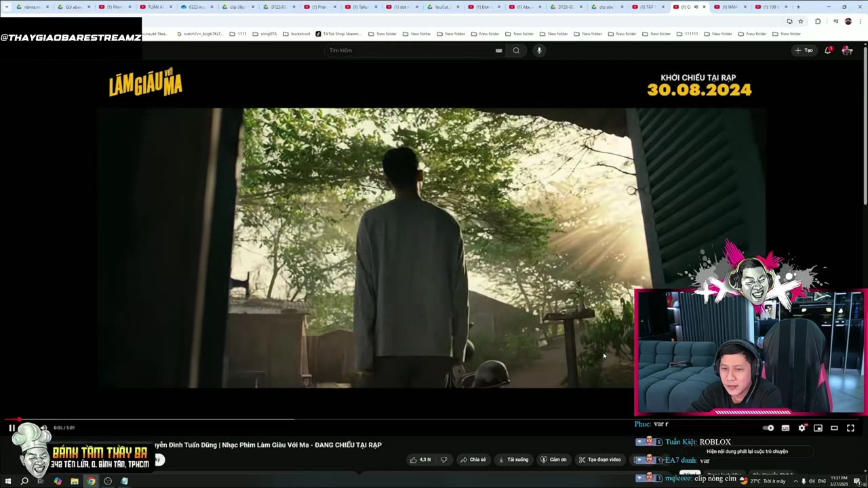Image resolution: width=868 pixels, height=488 pixels.
Task: Switch to the '0323.my' tab
Action: click(x=196, y=7)
